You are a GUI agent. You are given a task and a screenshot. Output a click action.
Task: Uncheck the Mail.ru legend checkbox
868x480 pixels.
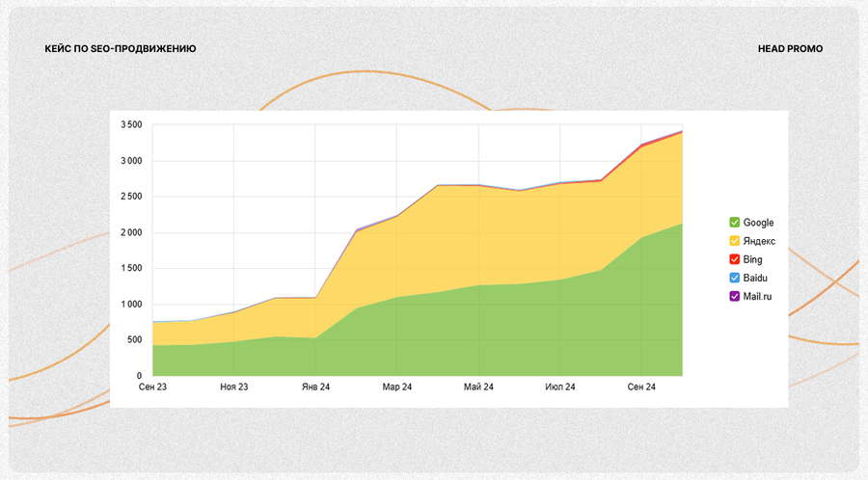(x=735, y=296)
